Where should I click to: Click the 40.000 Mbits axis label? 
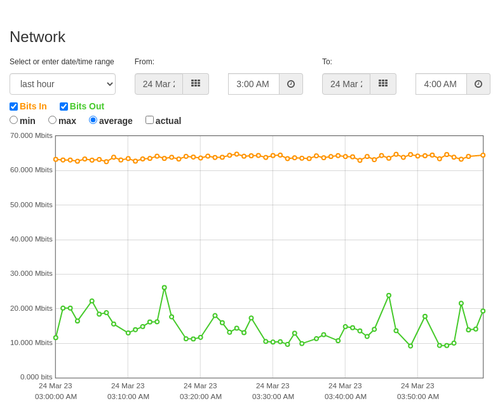[x=31, y=239]
